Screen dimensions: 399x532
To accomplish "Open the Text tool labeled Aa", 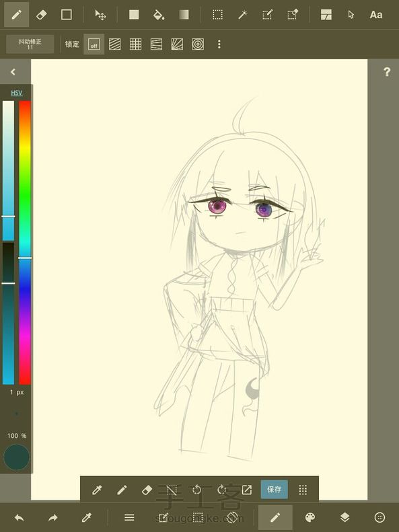I will [x=376, y=15].
